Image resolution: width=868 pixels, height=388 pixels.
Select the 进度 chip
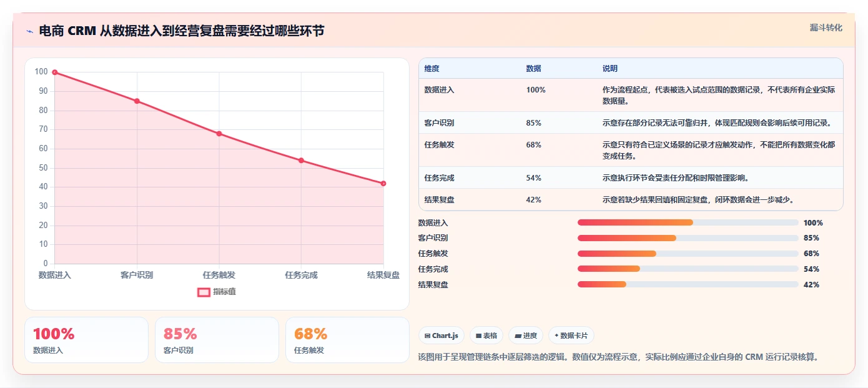(526, 336)
